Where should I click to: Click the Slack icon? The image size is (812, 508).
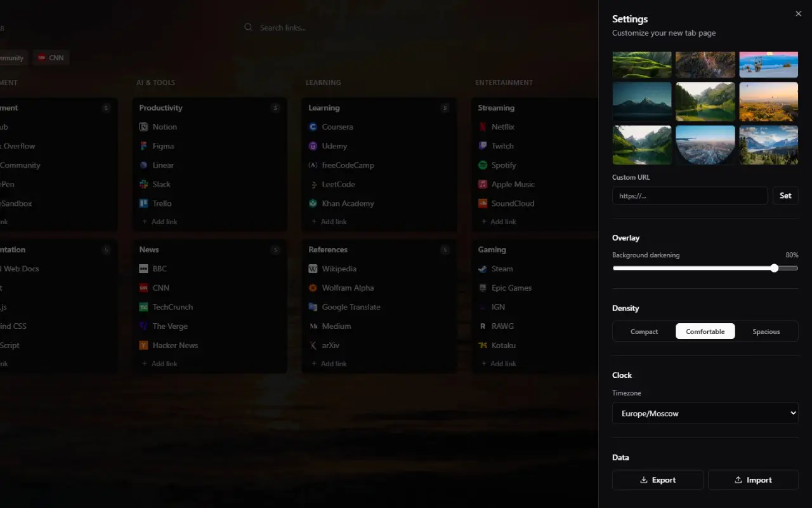[143, 184]
